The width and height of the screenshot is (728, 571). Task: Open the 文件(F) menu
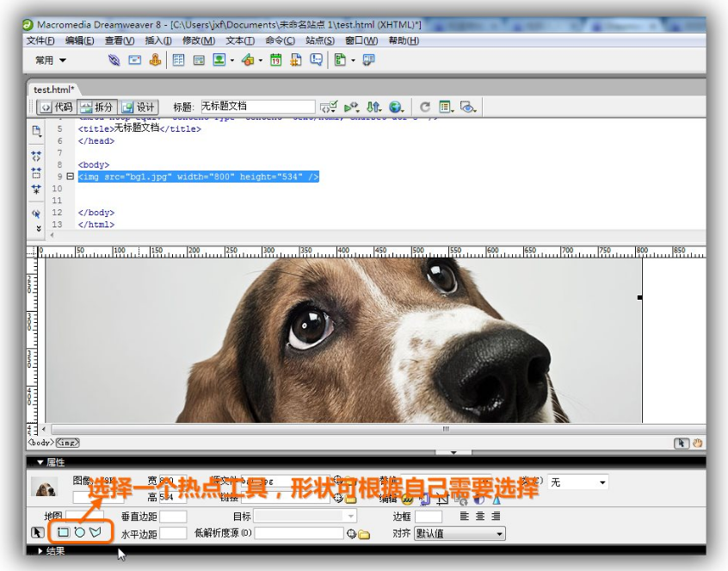tap(40, 40)
